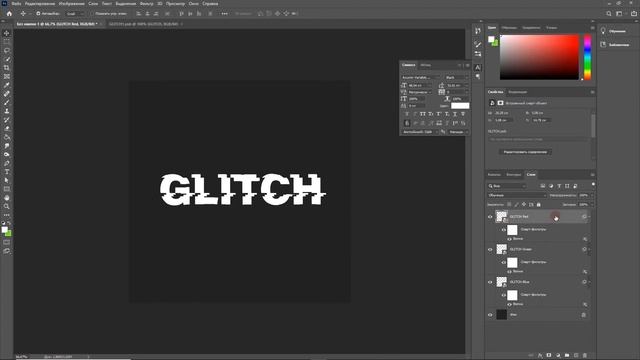Image resolution: width=640 pixels, height=360 pixels.
Task: Toggle Wave filter visibility under GLITCH Blue
Action: 509,304
